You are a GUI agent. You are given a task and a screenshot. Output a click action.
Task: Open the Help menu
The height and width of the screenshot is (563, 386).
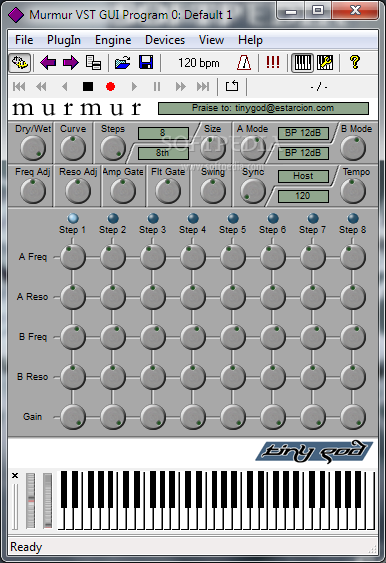click(250, 40)
